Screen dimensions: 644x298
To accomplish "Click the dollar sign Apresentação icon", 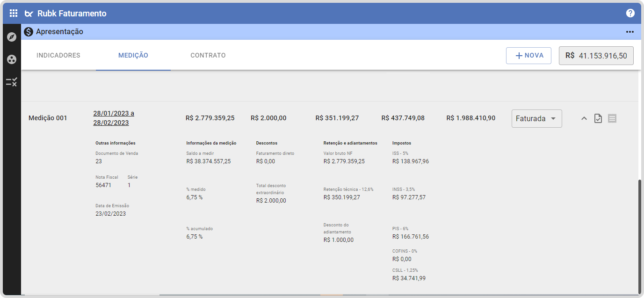I will coord(29,32).
